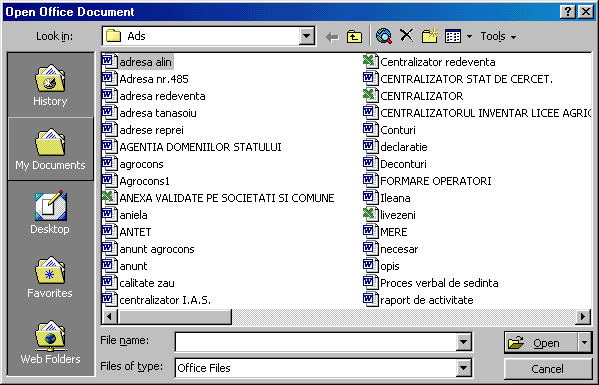Click the Back arrow toolbar icon
This screenshot has width=599, height=385.
click(x=332, y=37)
